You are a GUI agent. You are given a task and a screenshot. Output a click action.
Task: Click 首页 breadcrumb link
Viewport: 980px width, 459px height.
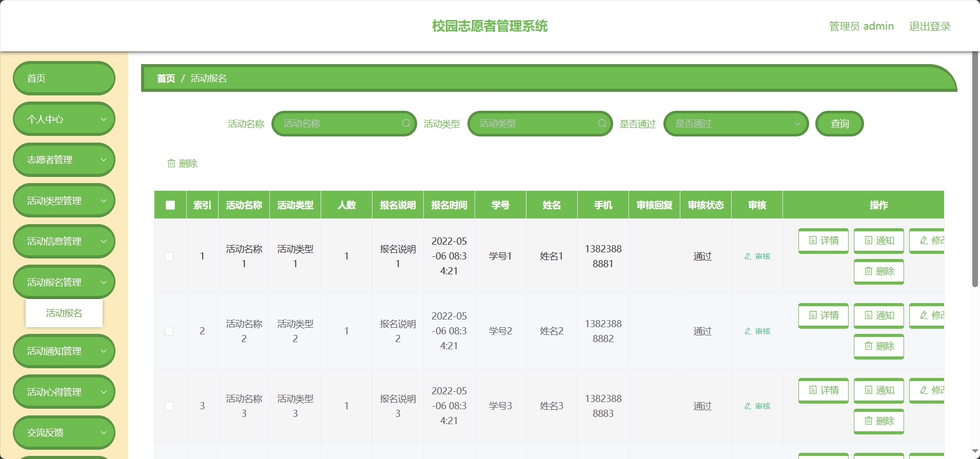(x=166, y=78)
